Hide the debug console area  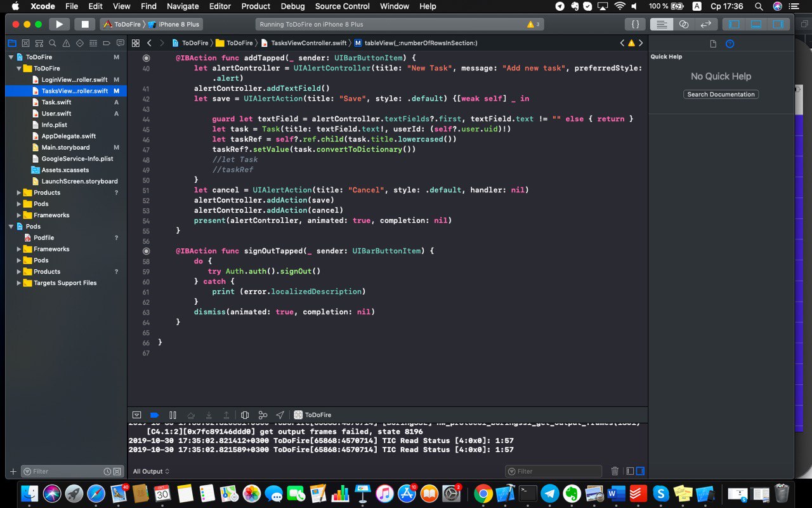tap(136, 415)
